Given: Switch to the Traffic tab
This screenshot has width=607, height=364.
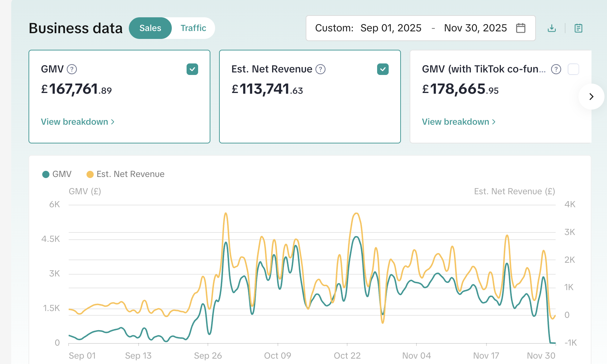Looking at the screenshot, I should [x=193, y=28].
